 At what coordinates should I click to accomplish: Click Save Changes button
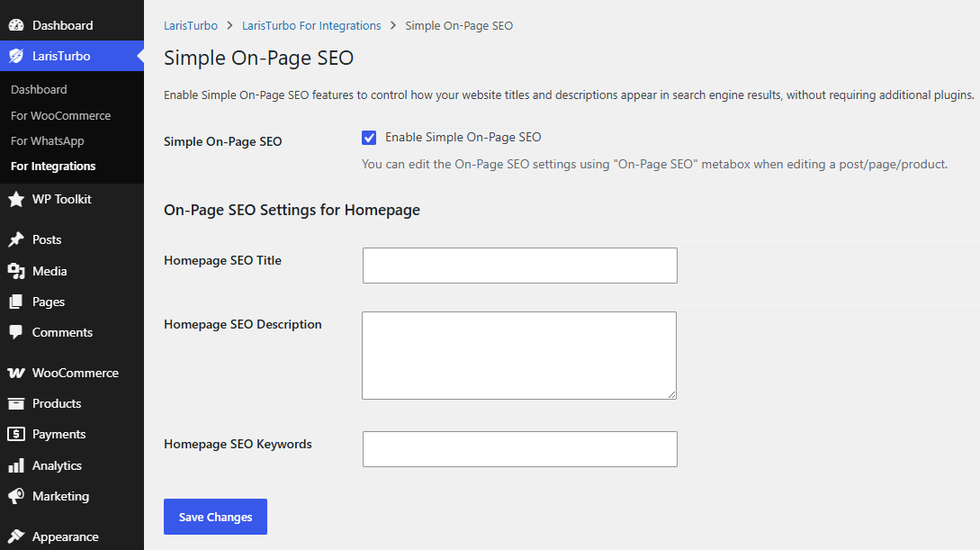(x=216, y=517)
